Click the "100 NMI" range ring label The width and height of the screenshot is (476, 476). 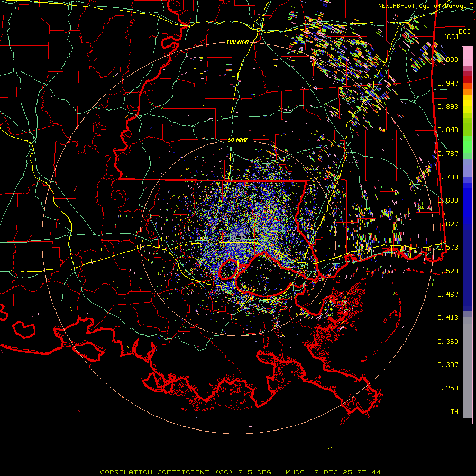coord(237,42)
